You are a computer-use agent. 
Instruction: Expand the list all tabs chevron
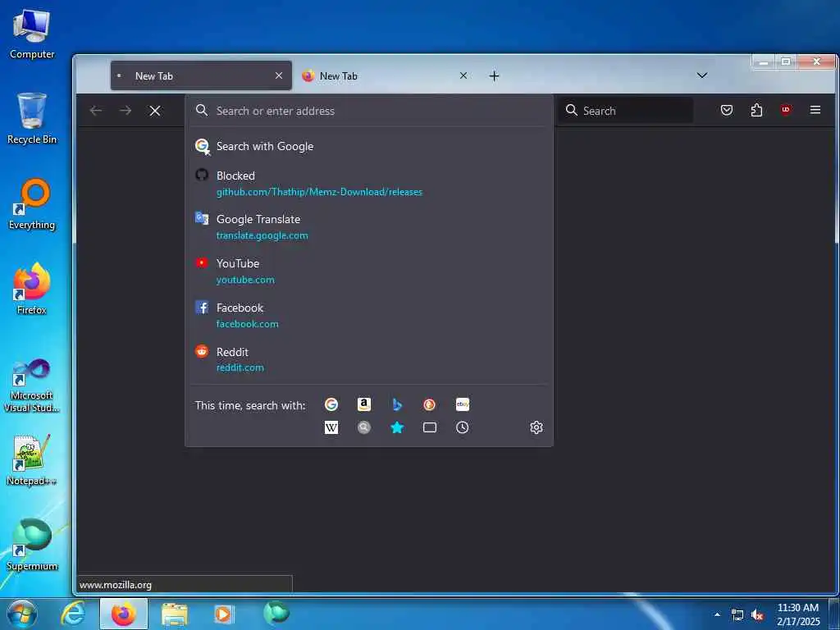pyautogui.click(x=702, y=75)
